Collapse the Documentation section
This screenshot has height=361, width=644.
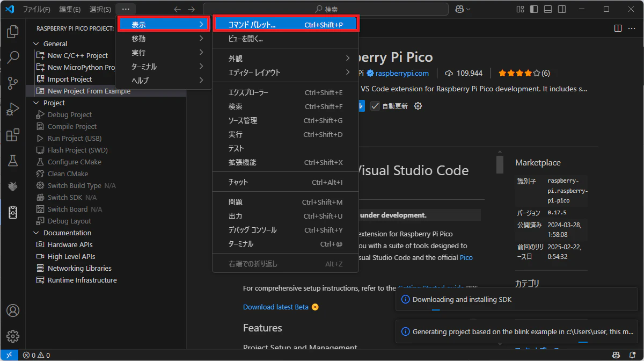pos(106,233)
